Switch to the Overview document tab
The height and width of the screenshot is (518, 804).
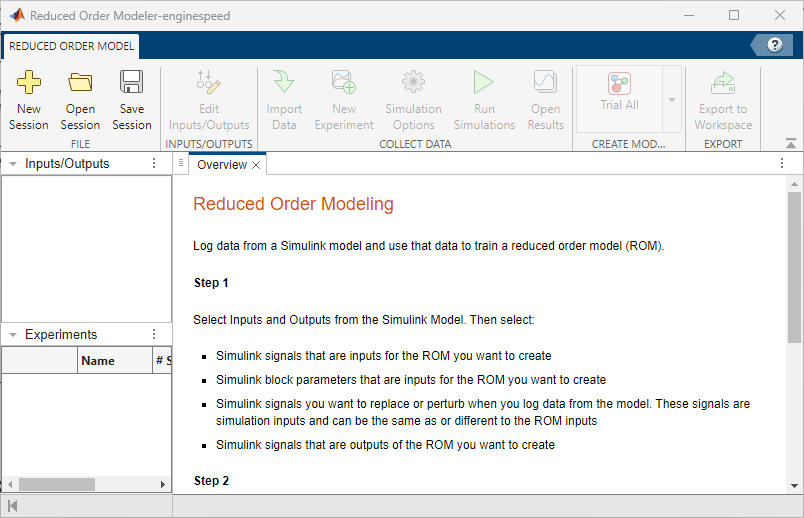pos(222,165)
